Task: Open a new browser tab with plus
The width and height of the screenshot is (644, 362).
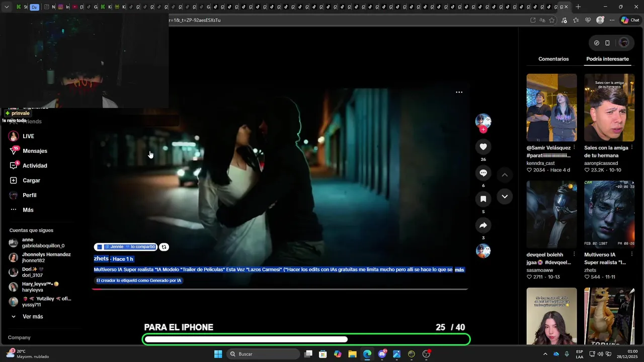Action: click(x=578, y=7)
